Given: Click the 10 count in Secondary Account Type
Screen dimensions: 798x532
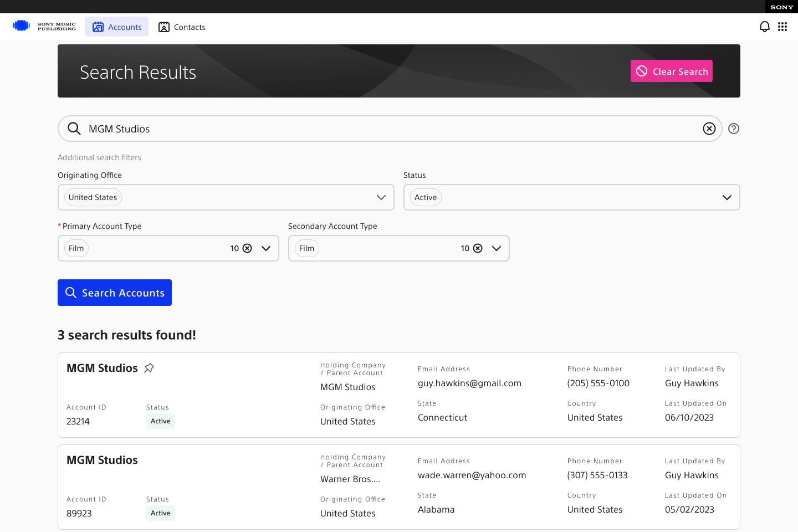Looking at the screenshot, I should click(x=465, y=248).
